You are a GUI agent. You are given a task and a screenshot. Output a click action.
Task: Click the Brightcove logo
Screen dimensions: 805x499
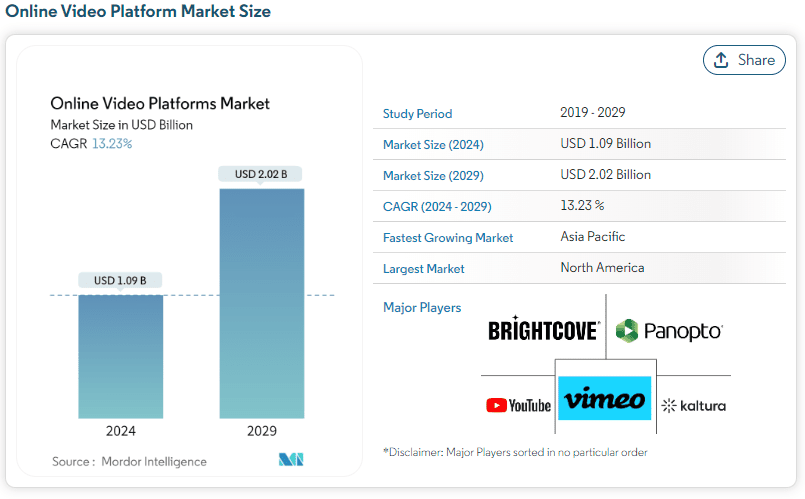coord(544,329)
